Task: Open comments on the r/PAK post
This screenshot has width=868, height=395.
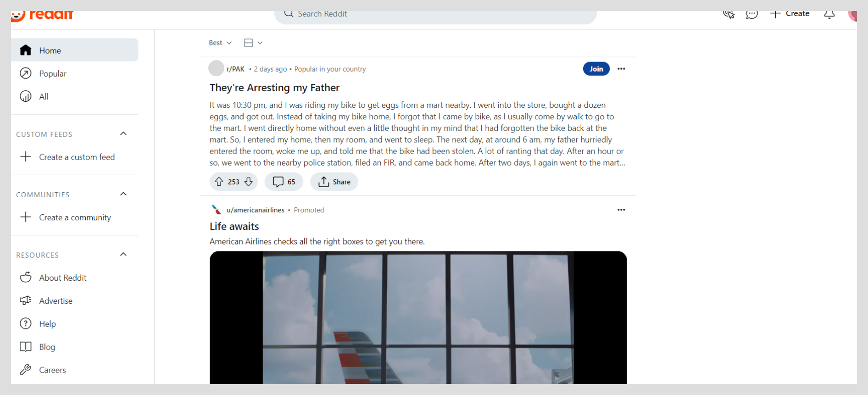Action: 284,182
